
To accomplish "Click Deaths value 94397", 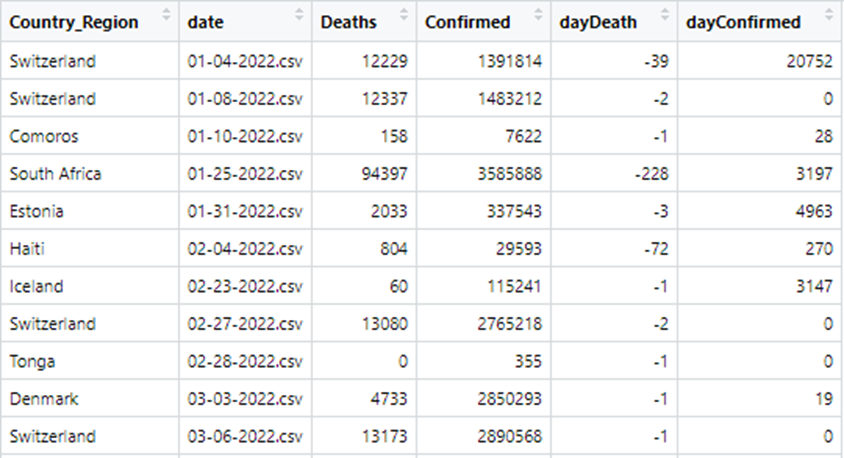I will tap(384, 174).
